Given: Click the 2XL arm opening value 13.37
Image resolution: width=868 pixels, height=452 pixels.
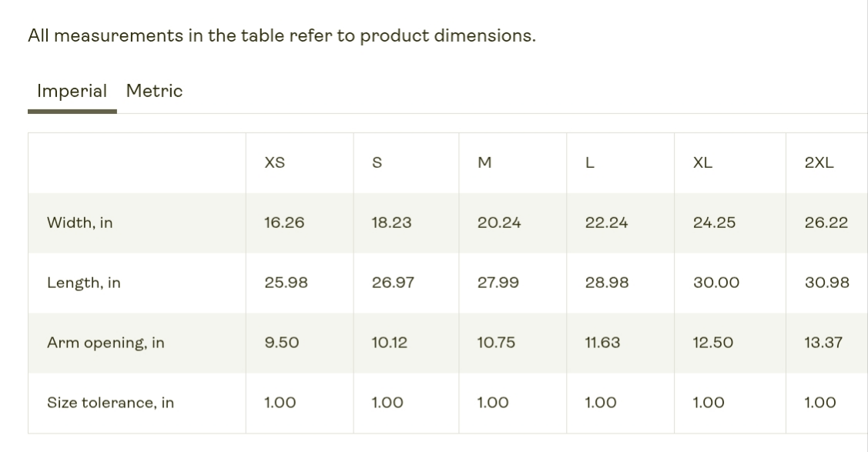Looking at the screenshot, I should (823, 343).
